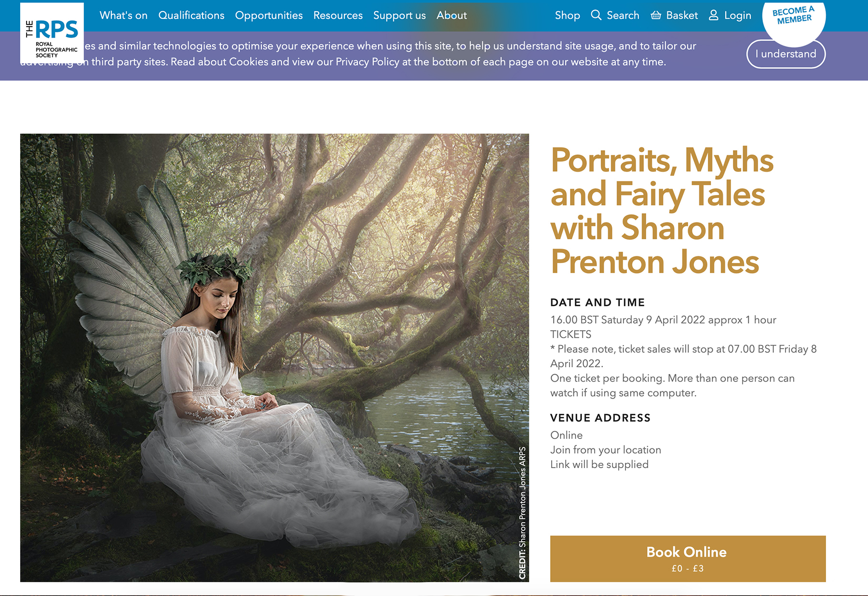Click the image credit Sharon Prenton Jones ARPS
Image resolution: width=868 pixels, height=596 pixels.
click(522, 513)
